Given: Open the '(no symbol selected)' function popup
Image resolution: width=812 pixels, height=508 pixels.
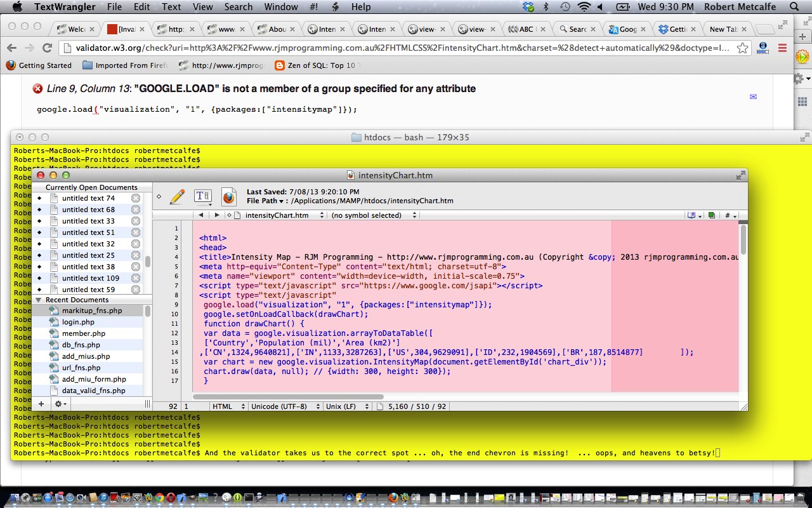Looking at the screenshot, I should 373,215.
